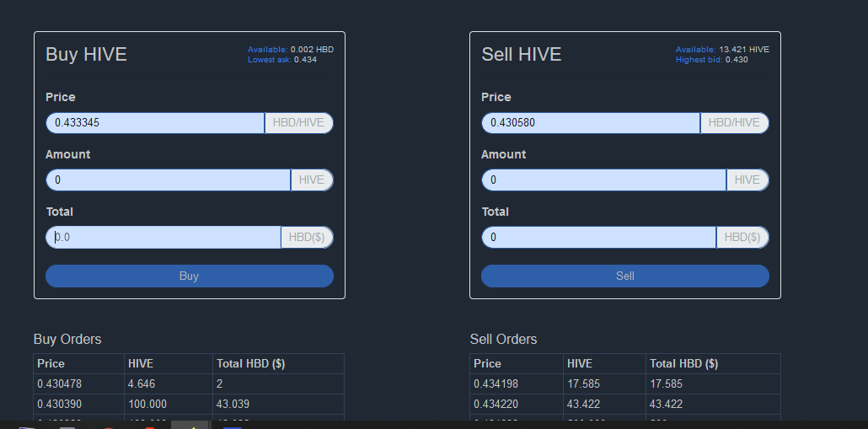This screenshot has width=868, height=429.
Task: Select buy order total 43.039
Action: (233, 404)
